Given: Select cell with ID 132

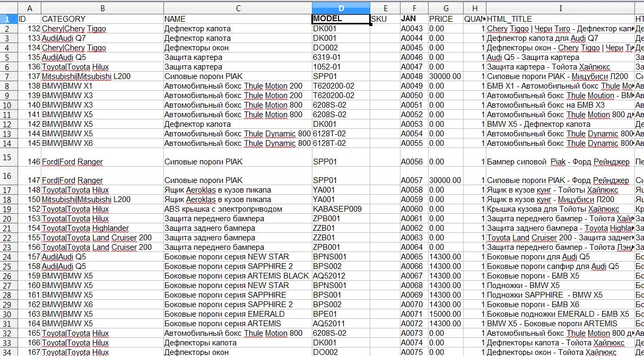Looking at the screenshot, I should point(29,29).
